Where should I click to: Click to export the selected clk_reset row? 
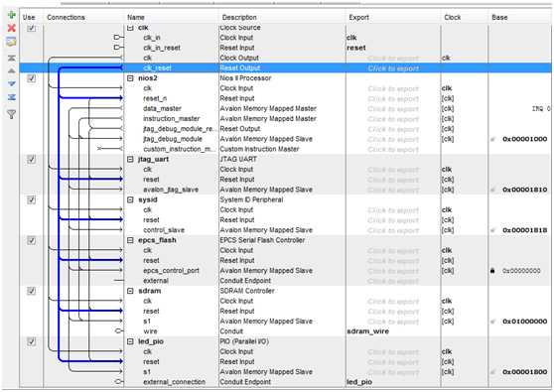pyautogui.click(x=393, y=68)
